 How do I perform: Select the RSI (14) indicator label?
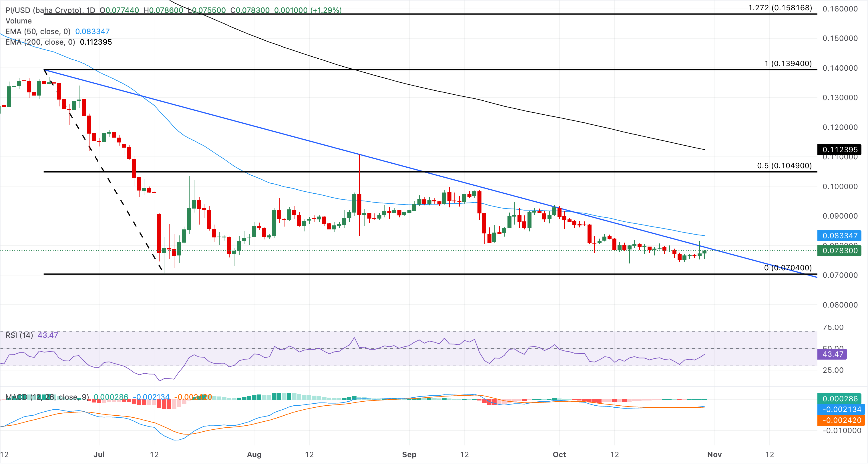pyautogui.click(x=19, y=335)
